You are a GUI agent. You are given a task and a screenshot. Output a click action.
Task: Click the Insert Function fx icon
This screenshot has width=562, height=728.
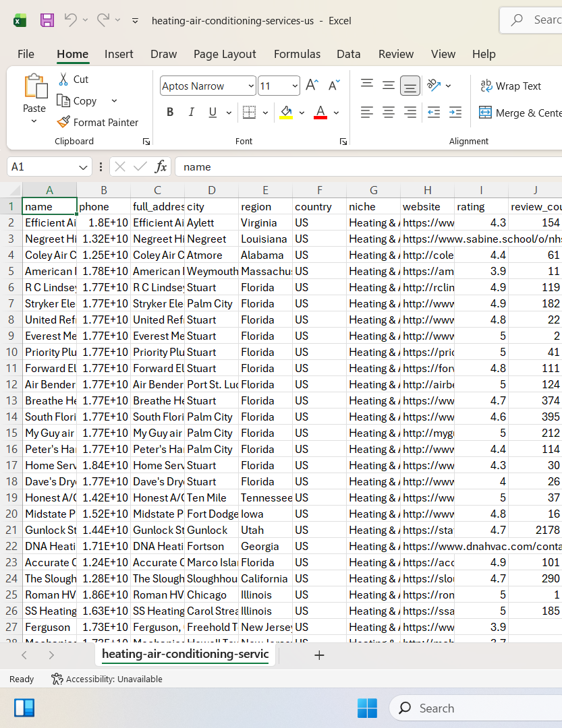click(x=161, y=166)
